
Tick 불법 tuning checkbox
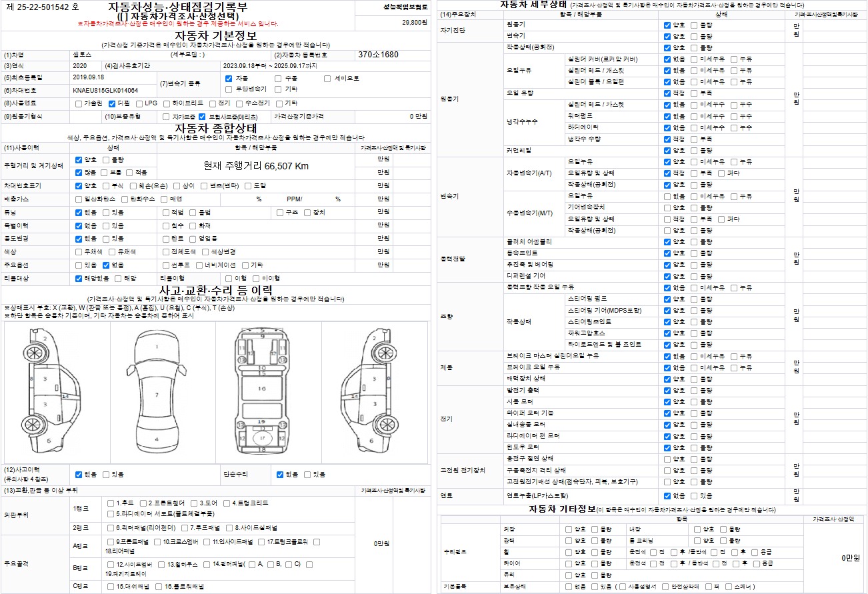point(193,212)
